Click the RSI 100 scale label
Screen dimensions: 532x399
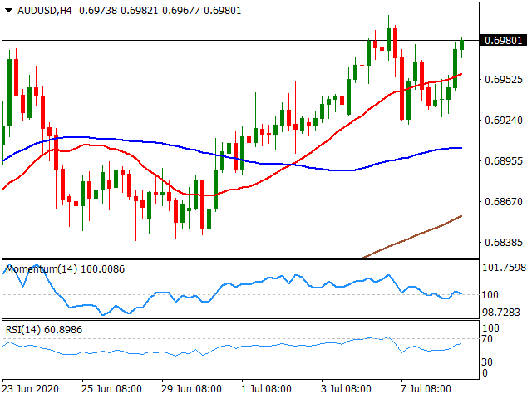pos(490,328)
